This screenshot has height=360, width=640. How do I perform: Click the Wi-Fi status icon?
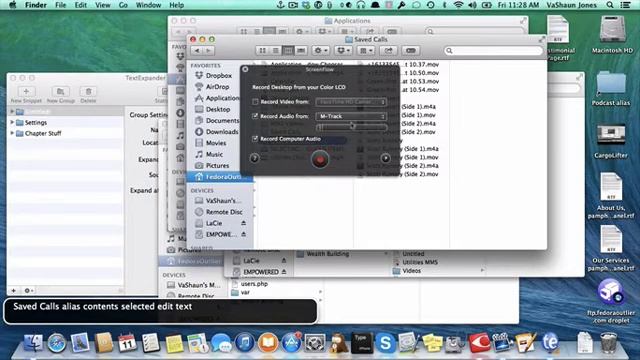[458, 5]
